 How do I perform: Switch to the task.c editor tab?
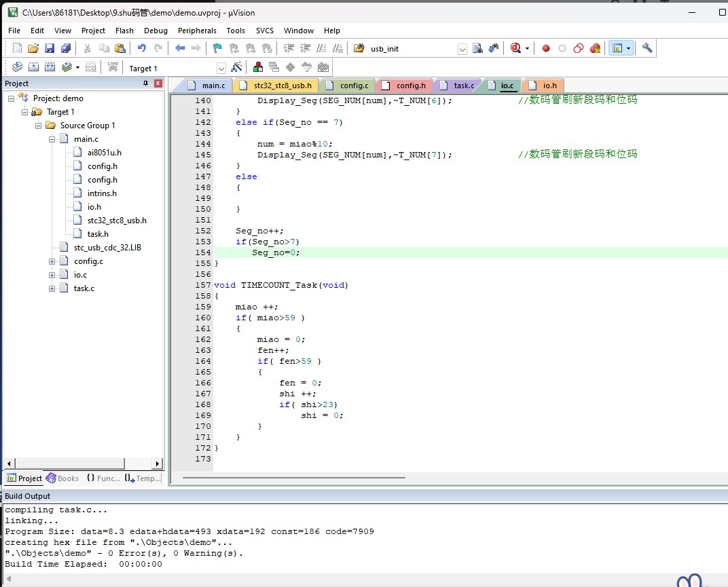click(x=457, y=86)
